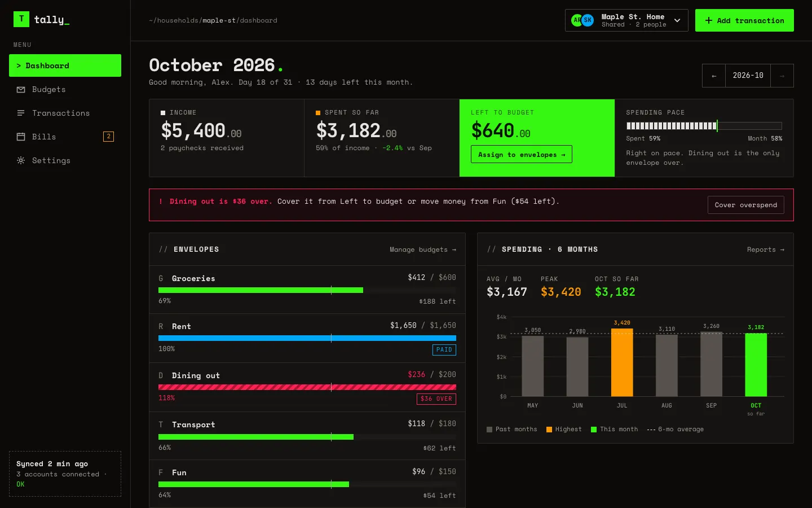Image resolution: width=812 pixels, height=508 pixels.
Task: Click the Highest legend orange swatch
Action: pos(549,430)
